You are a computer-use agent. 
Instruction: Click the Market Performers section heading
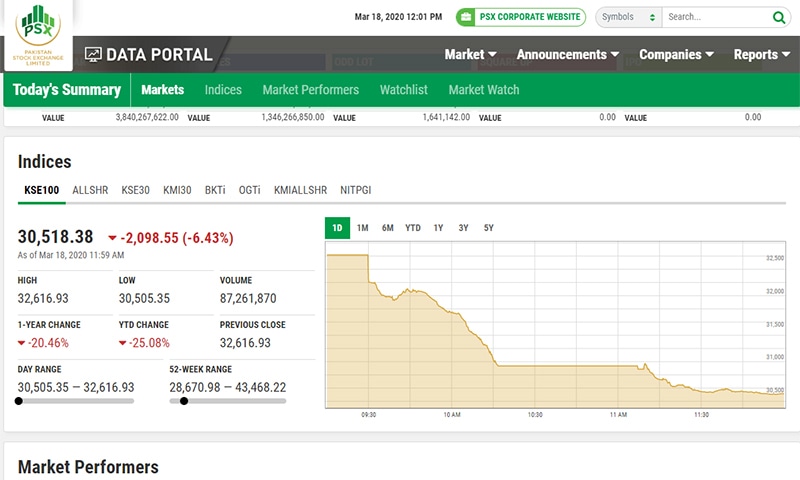point(88,467)
